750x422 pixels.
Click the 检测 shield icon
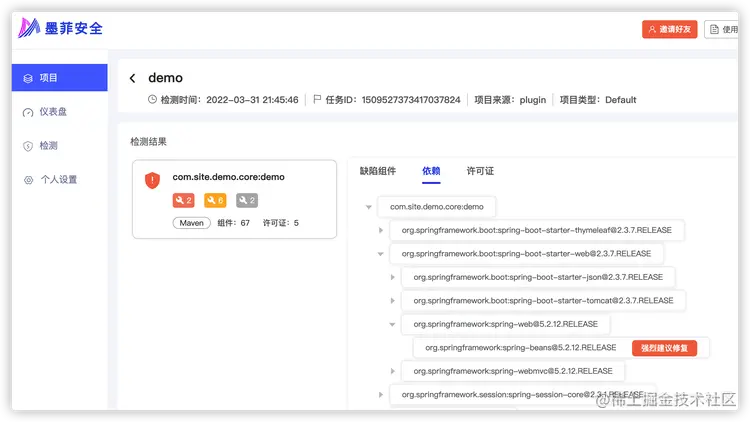[28, 146]
